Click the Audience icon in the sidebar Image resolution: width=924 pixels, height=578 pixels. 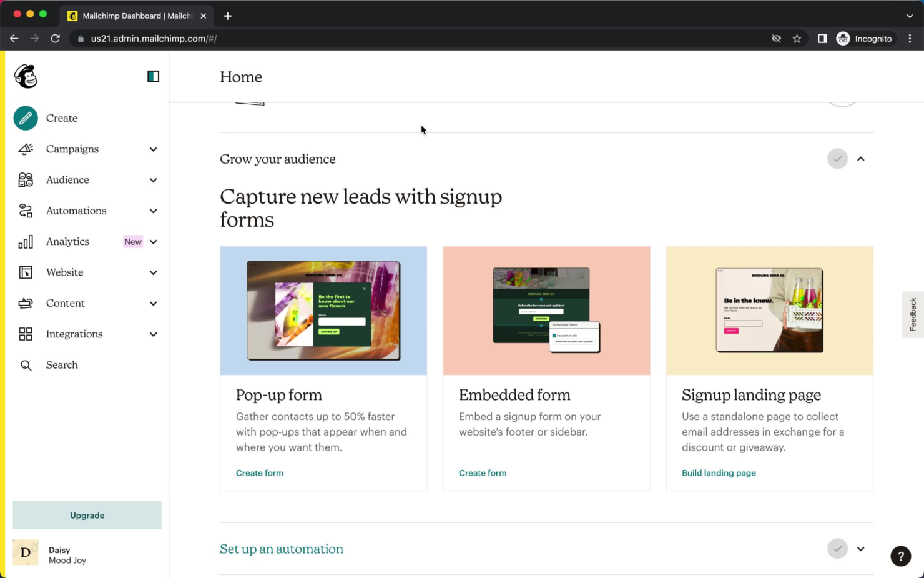pyautogui.click(x=26, y=180)
